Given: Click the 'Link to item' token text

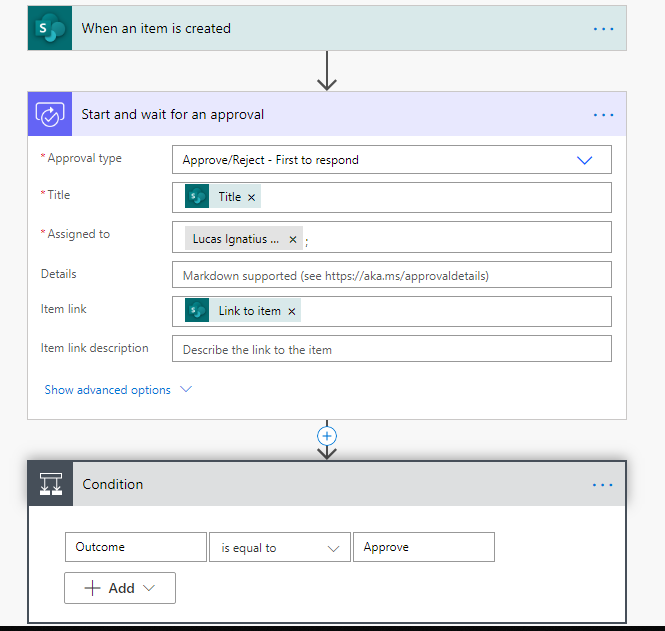Looking at the screenshot, I should tap(249, 311).
